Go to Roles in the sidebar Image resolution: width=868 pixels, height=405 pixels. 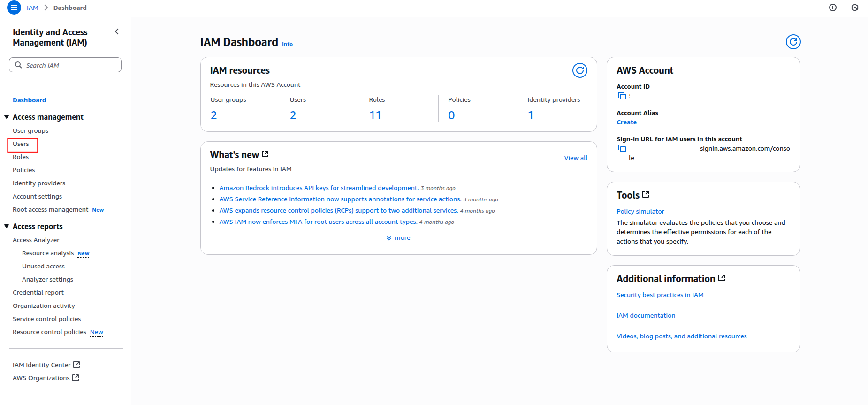(x=21, y=157)
